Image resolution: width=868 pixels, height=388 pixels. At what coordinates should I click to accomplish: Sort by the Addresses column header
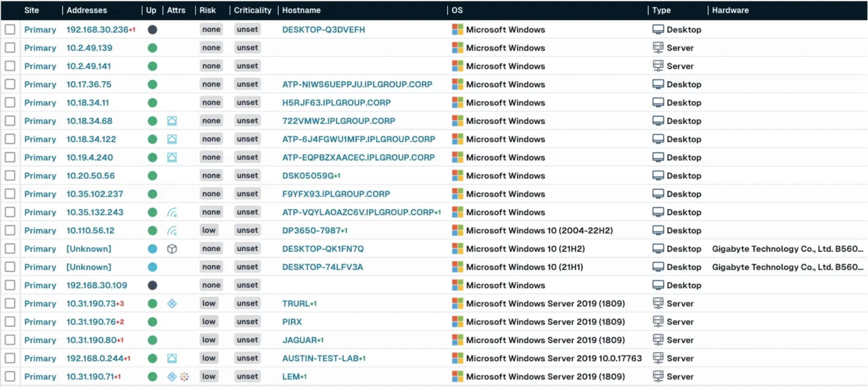87,11
